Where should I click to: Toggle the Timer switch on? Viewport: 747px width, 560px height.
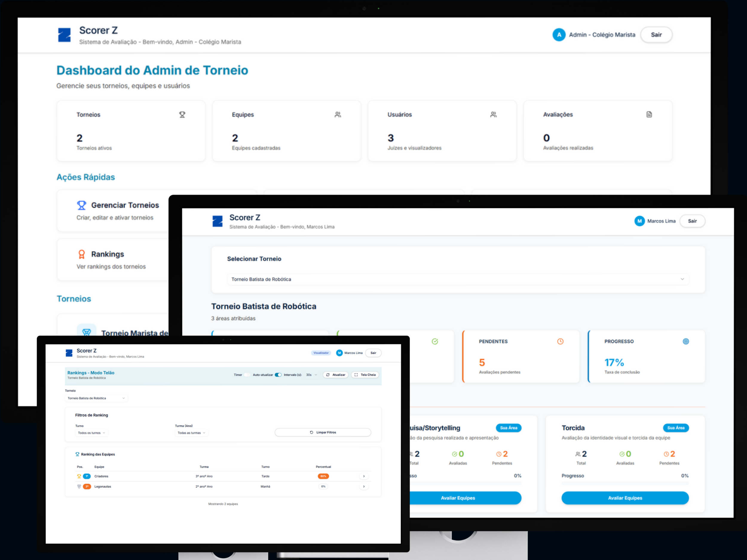point(247,375)
